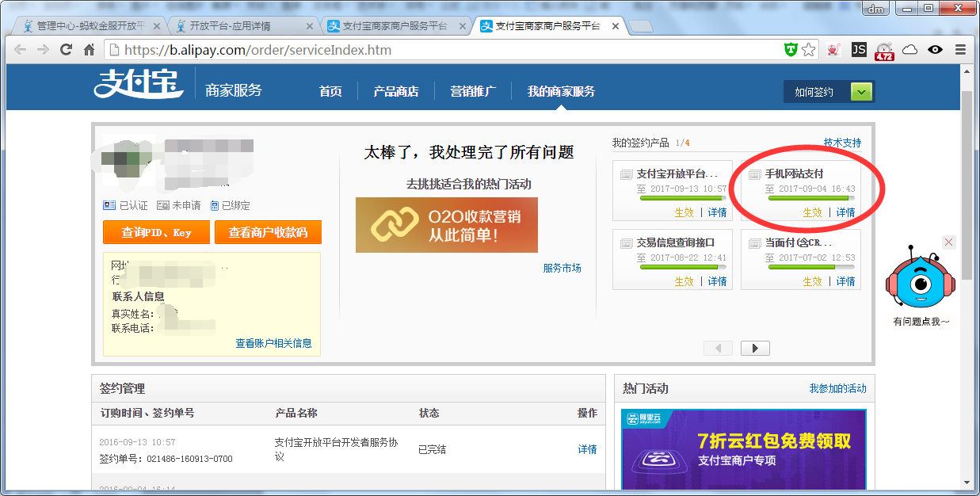
Task: Click the 未申请 status icon
Action: (163, 205)
